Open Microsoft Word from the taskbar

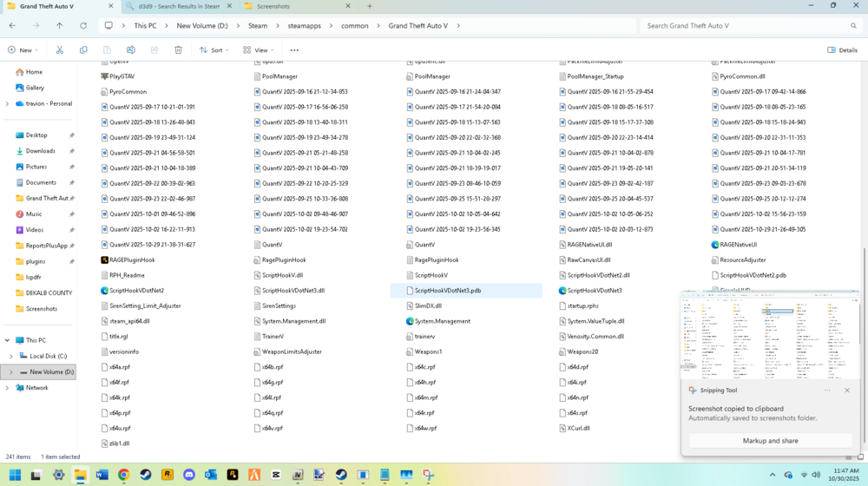click(102, 475)
